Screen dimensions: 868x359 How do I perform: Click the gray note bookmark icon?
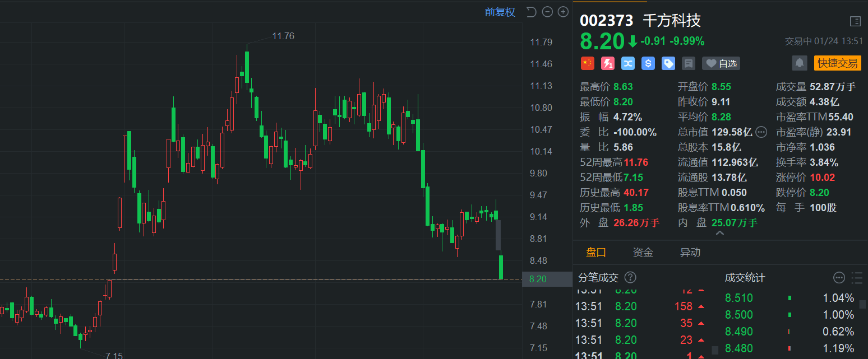click(x=689, y=63)
